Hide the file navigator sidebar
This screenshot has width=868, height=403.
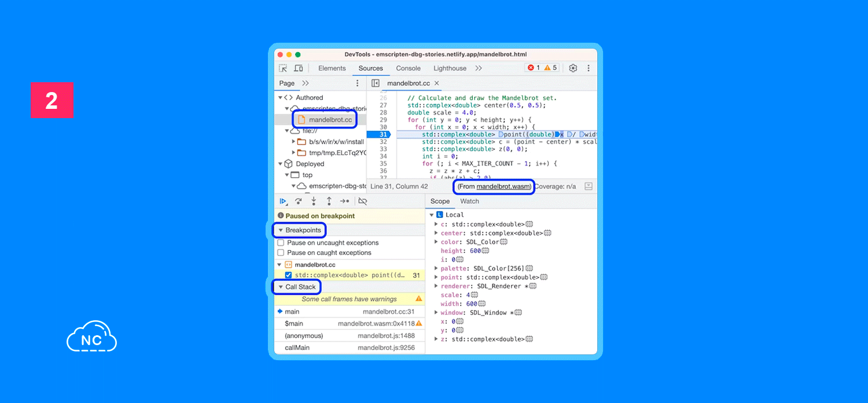click(376, 83)
